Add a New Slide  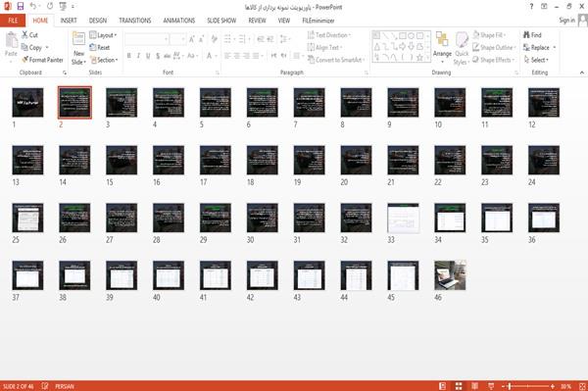pos(78,49)
